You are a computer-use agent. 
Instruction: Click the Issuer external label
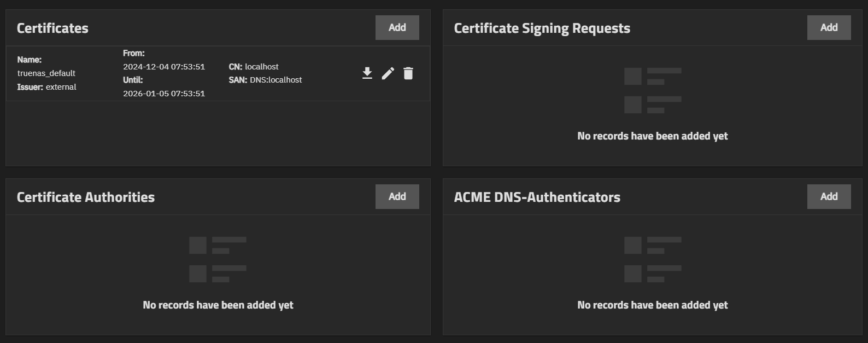(47, 87)
